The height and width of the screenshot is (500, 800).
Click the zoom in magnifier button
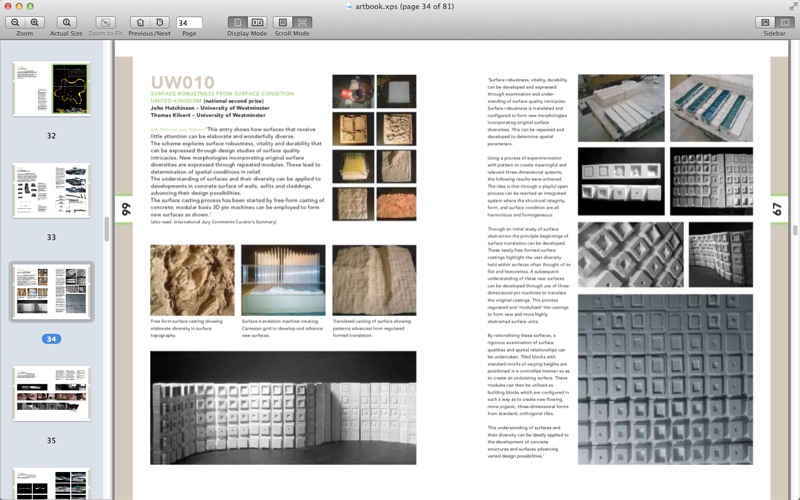click(x=34, y=22)
